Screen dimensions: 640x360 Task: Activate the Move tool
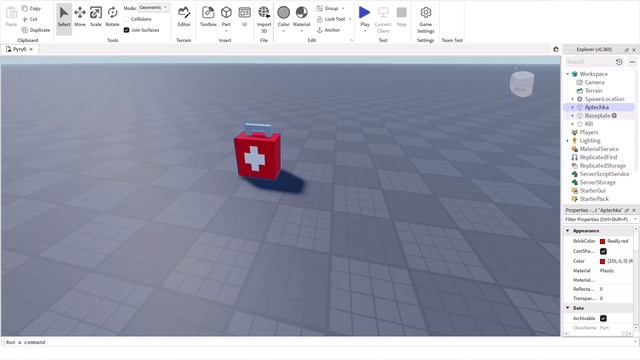(x=80, y=16)
